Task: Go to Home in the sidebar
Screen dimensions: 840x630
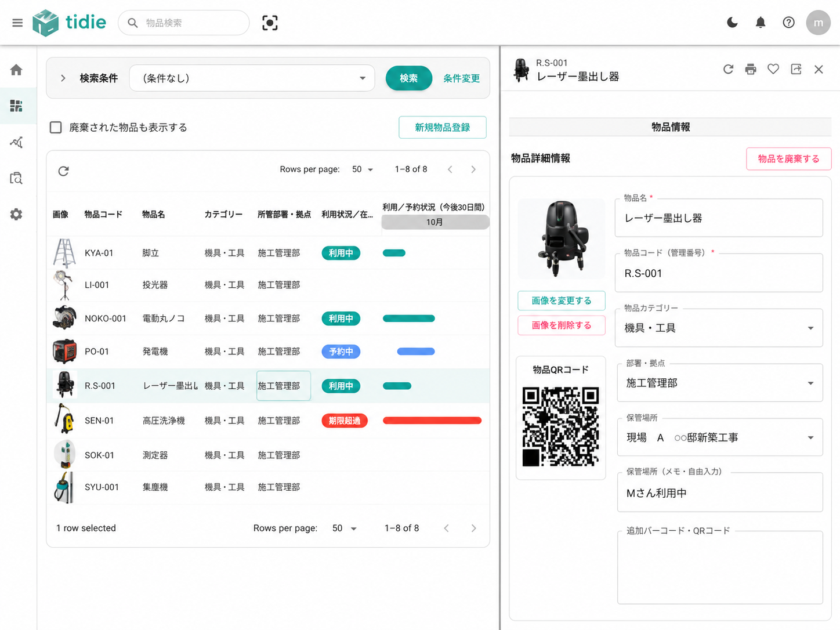Action: 16,70
